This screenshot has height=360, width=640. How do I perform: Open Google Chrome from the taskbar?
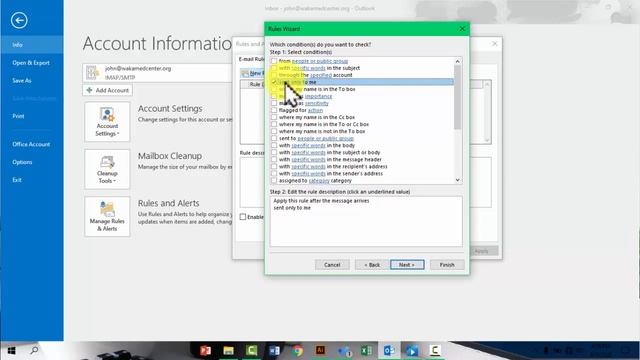coord(297,351)
